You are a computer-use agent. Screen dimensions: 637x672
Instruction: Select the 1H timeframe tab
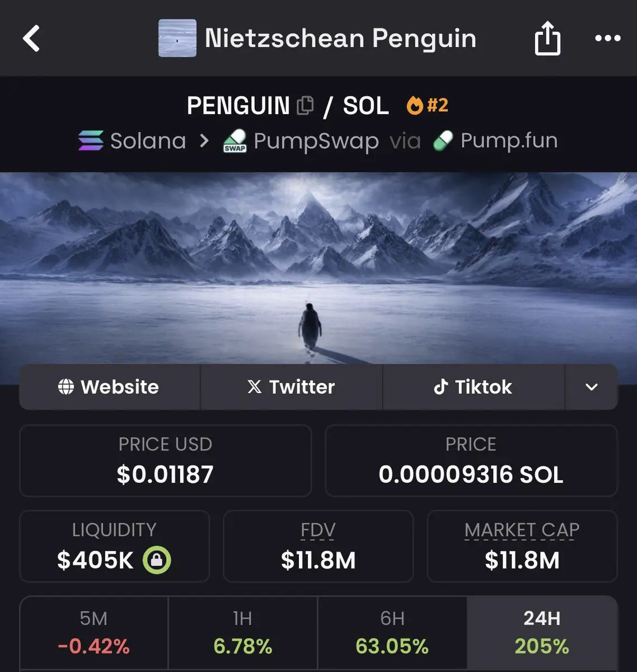point(243,633)
